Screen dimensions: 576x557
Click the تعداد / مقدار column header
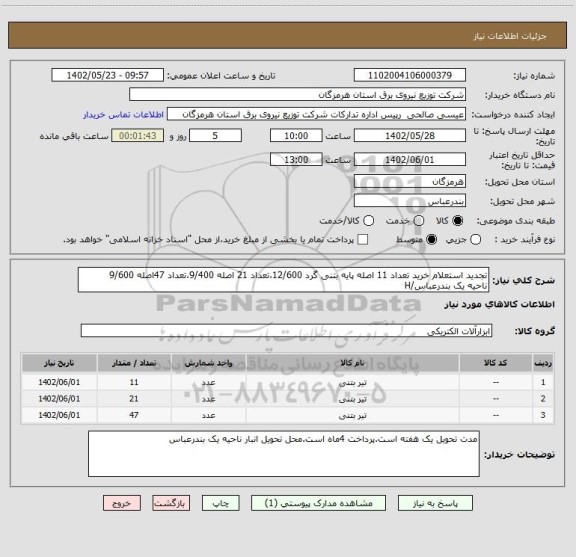[x=134, y=363]
